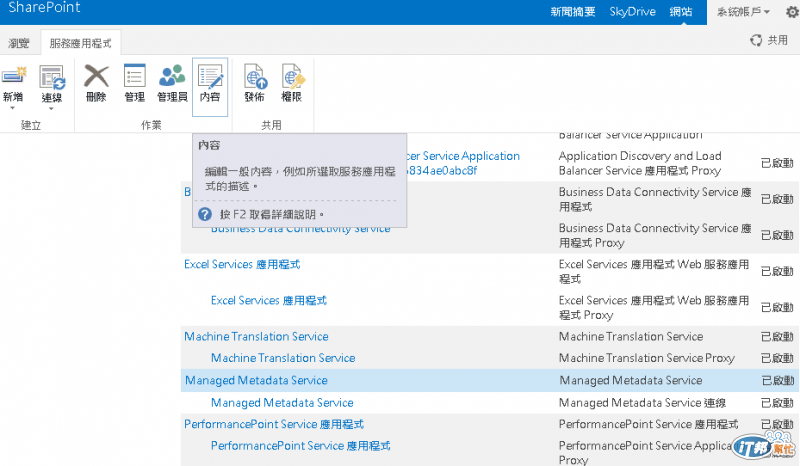Open the settings gear icon
The image size is (800, 466).
coord(792,11)
